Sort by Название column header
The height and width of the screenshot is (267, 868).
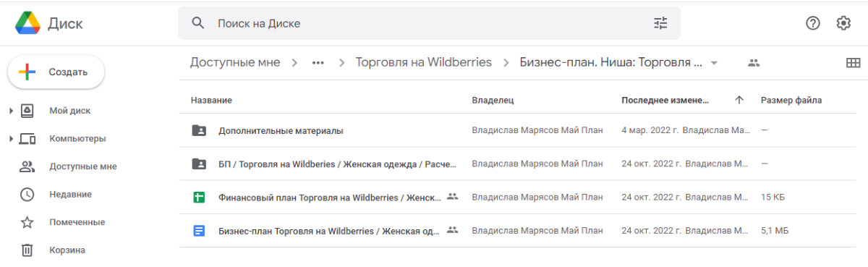tap(211, 100)
